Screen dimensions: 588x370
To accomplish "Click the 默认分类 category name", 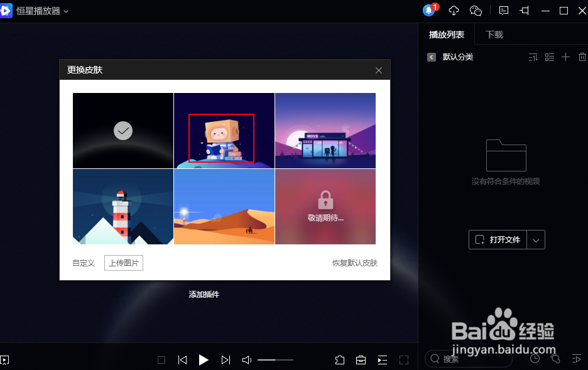I will [458, 57].
